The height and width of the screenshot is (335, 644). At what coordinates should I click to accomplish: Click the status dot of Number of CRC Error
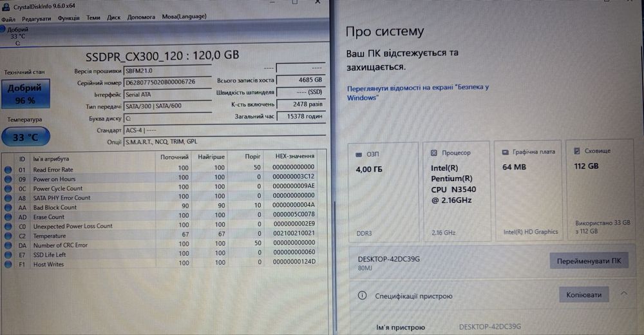(x=8, y=245)
